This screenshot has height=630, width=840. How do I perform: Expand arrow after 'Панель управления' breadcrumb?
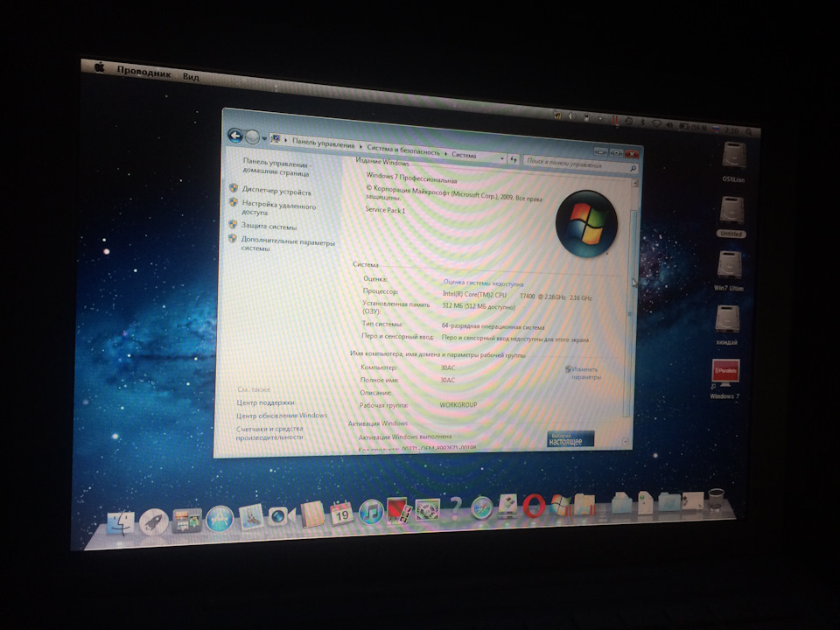(x=360, y=146)
